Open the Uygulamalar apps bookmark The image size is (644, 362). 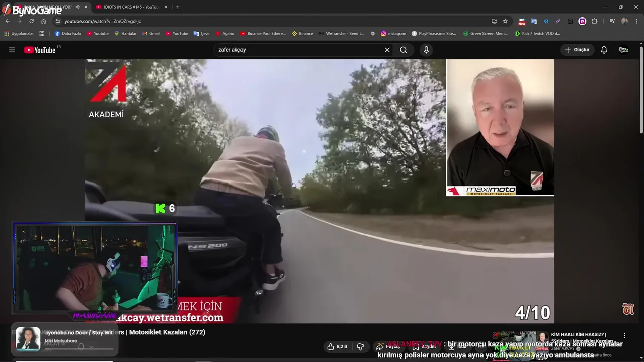pyautogui.click(x=19, y=34)
